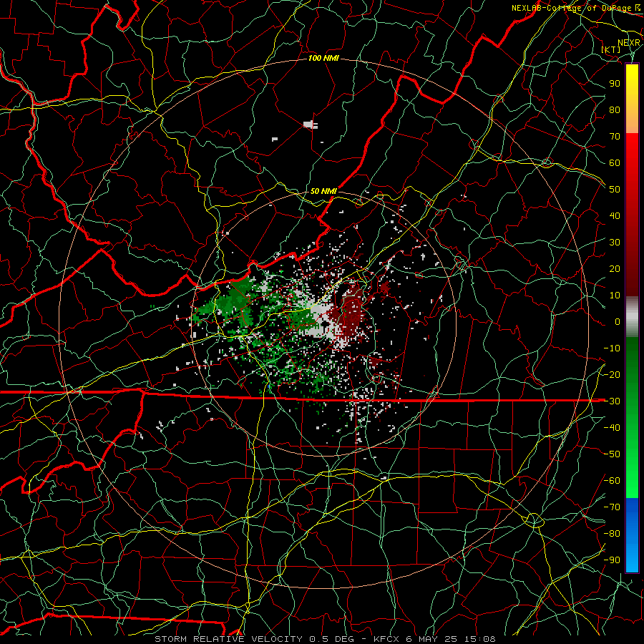
Task: Click the positive 90 scale value
Action: tap(615, 84)
